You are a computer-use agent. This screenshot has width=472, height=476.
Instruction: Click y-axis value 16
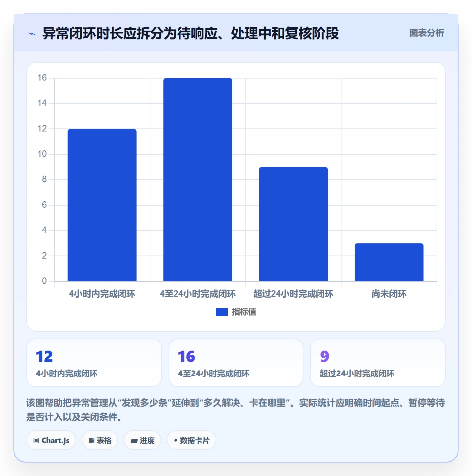point(42,78)
